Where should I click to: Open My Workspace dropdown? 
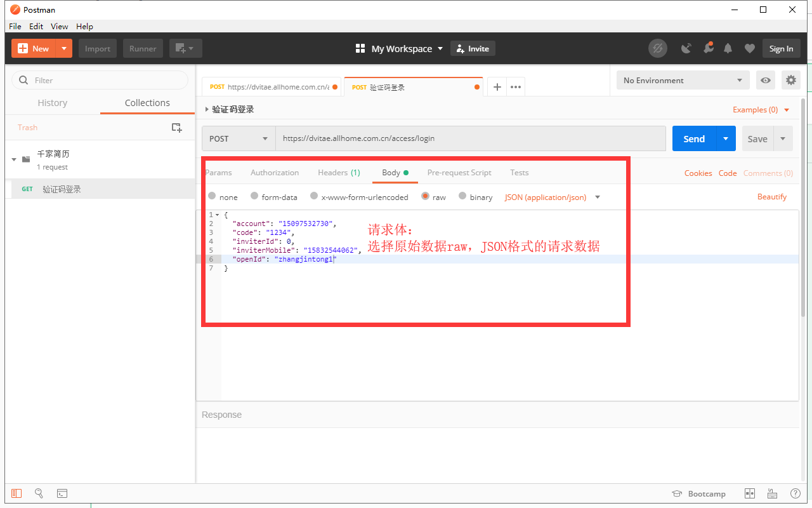[x=400, y=48]
